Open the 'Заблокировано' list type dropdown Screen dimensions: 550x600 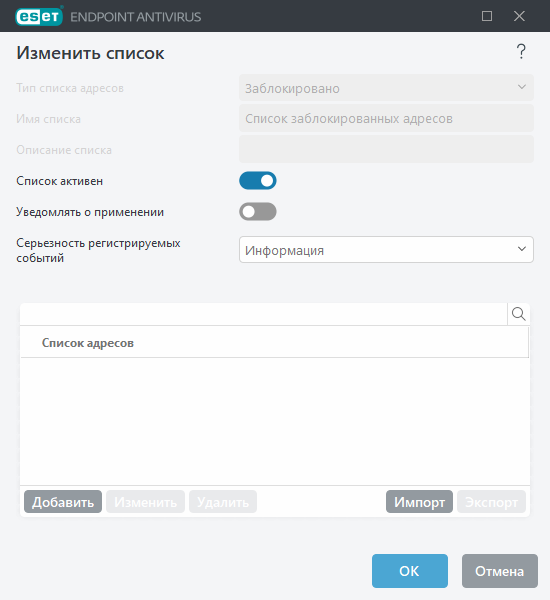(x=386, y=88)
